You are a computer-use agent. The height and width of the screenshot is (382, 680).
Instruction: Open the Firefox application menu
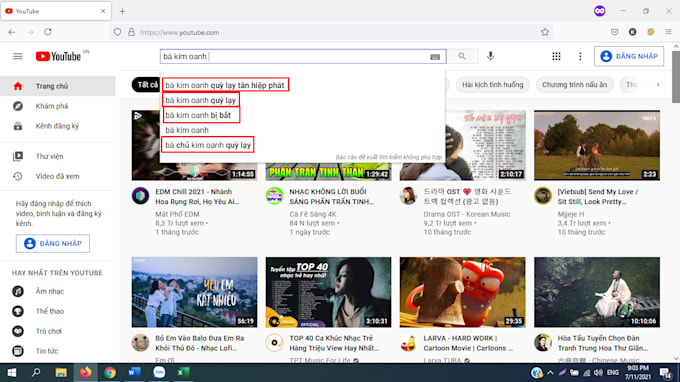[668, 32]
